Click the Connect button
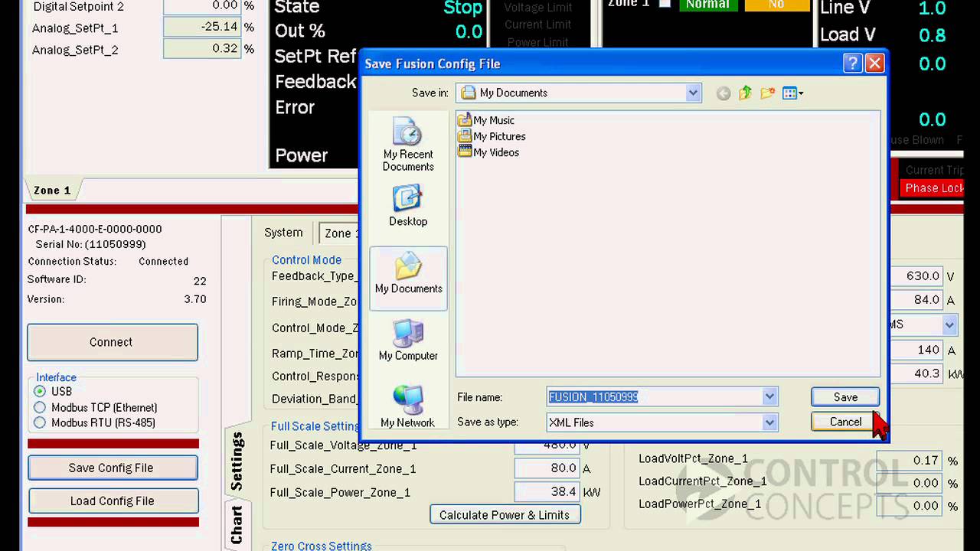Image resolution: width=980 pixels, height=551 pixels. click(112, 342)
